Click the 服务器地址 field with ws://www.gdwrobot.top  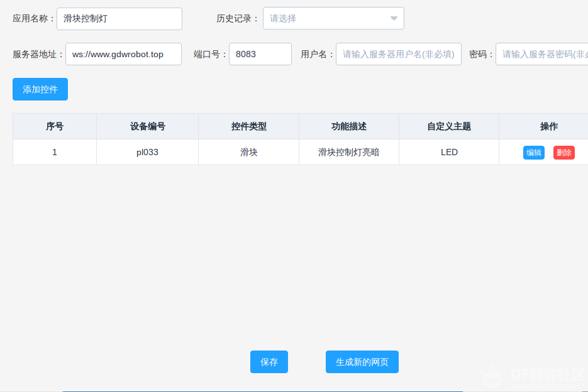click(123, 55)
